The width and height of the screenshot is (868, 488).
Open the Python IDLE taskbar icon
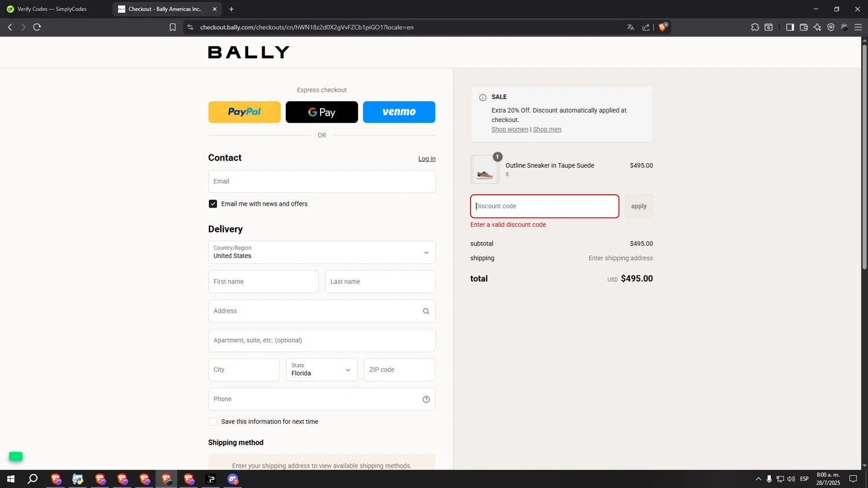[x=78, y=479]
